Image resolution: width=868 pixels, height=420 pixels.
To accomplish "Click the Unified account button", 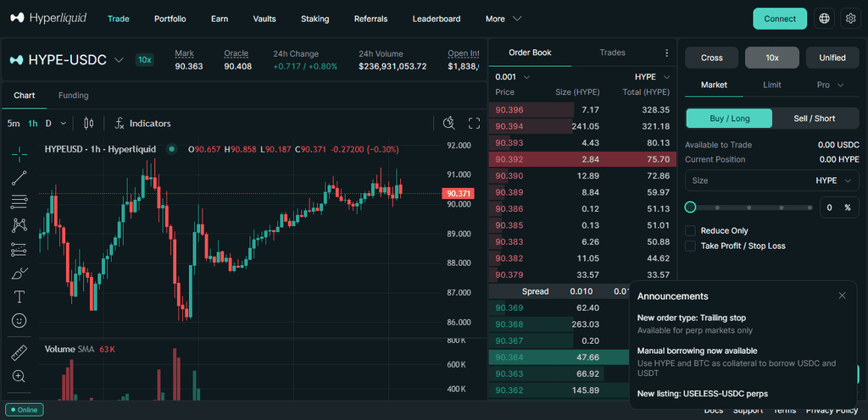I will 832,58.
